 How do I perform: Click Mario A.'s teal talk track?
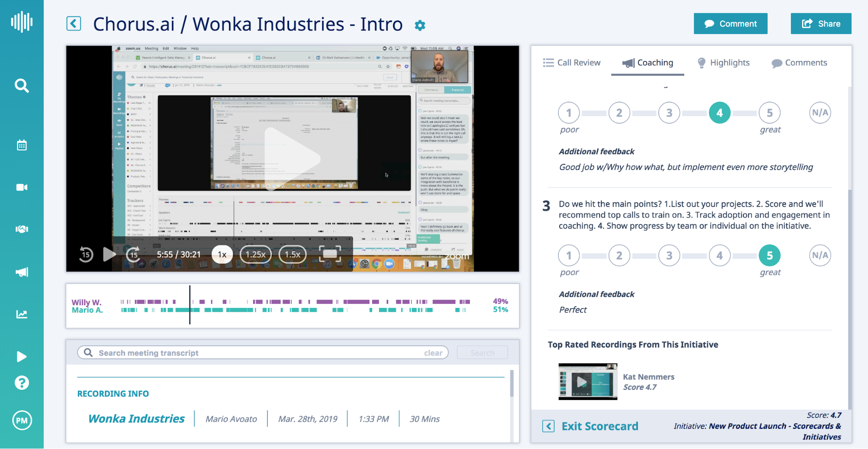click(294, 310)
